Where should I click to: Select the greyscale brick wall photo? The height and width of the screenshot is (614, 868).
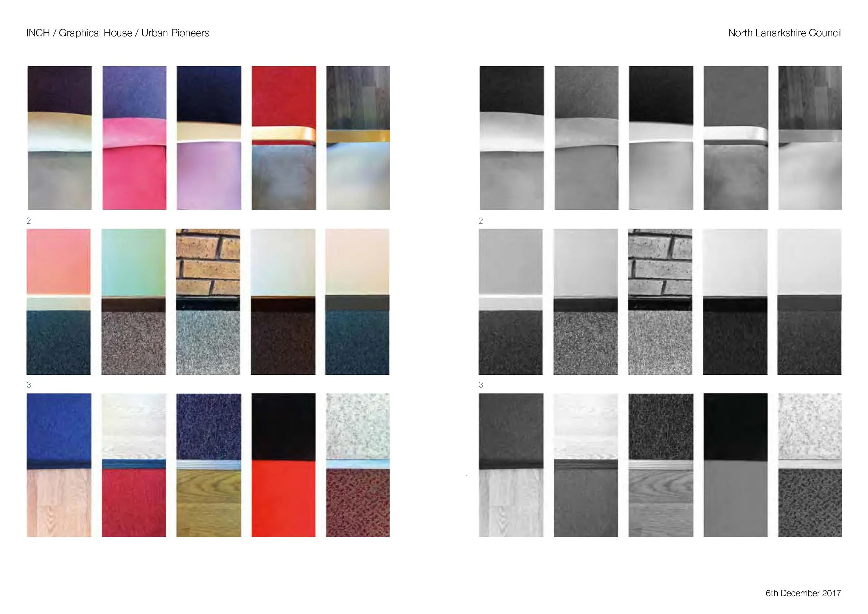[x=660, y=302]
